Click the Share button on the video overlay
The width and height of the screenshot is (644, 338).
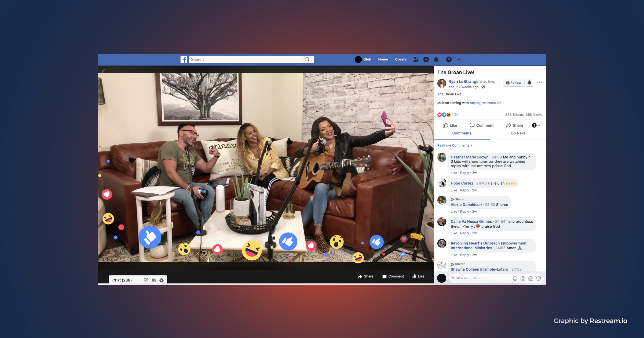pyautogui.click(x=365, y=276)
